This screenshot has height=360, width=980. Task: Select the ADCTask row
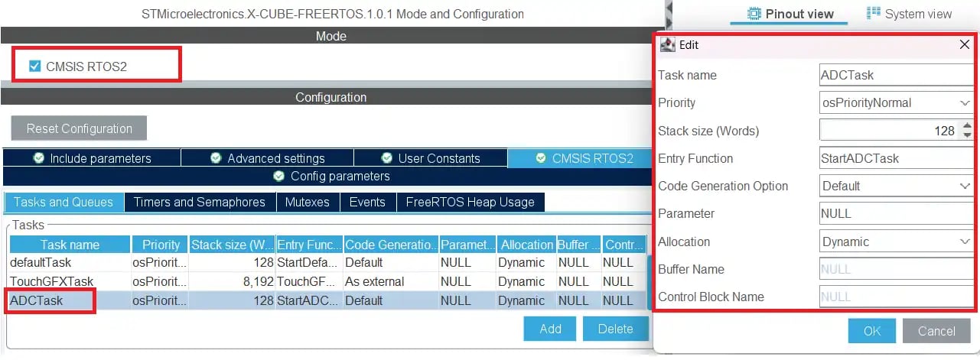(328, 300)
